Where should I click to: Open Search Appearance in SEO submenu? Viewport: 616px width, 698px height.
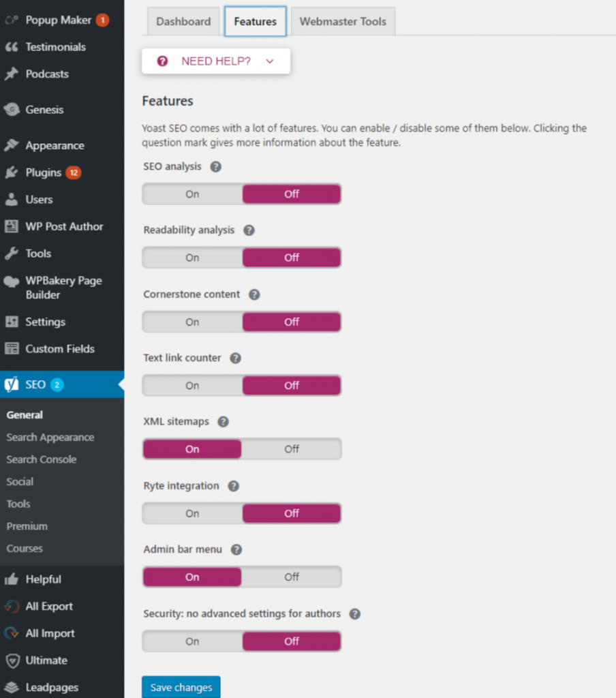point(50,438)
